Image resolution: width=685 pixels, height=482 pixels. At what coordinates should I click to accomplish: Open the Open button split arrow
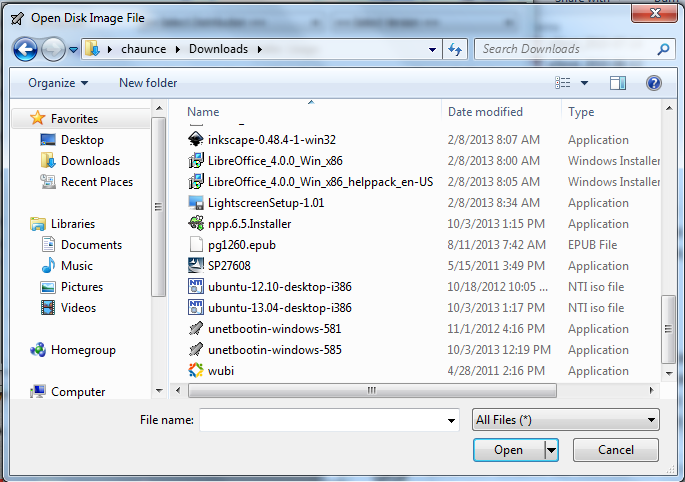point(551,450)
